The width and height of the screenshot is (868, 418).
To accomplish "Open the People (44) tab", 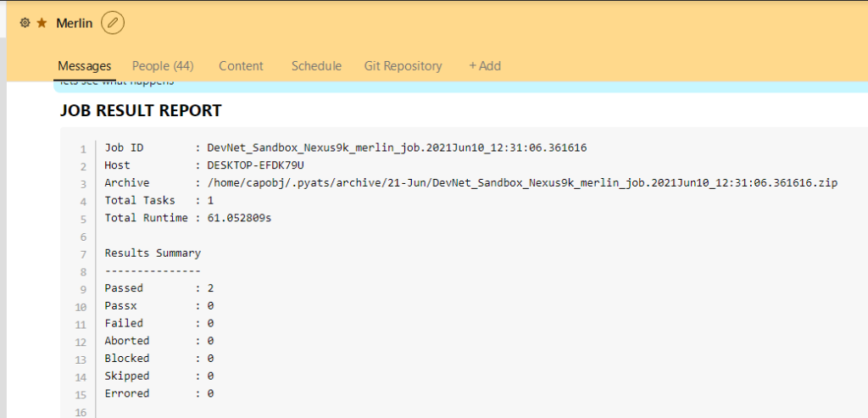I will 163,66.
